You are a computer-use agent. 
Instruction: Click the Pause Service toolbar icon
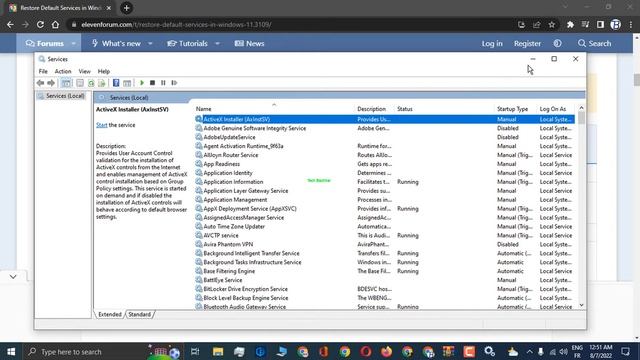click(163, 83)
